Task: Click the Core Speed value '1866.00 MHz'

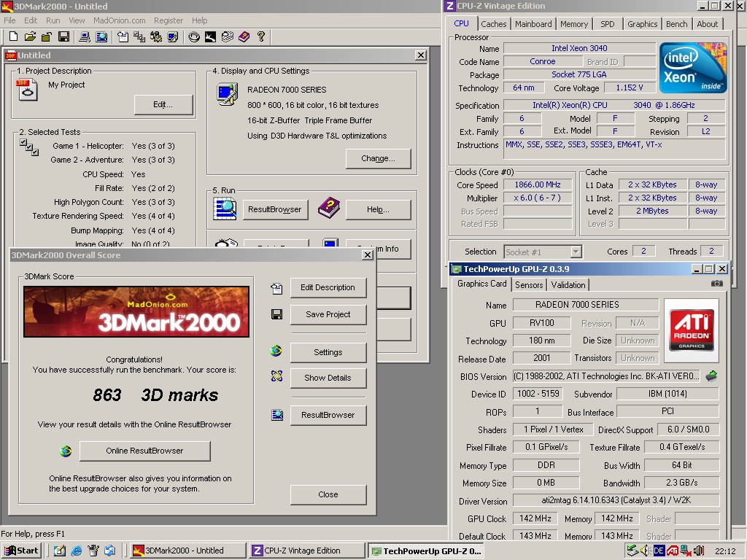Action: [x=538, y=184]
